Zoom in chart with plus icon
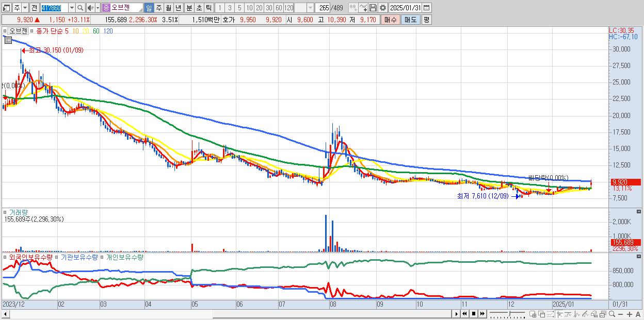 (x=630, y=314)
